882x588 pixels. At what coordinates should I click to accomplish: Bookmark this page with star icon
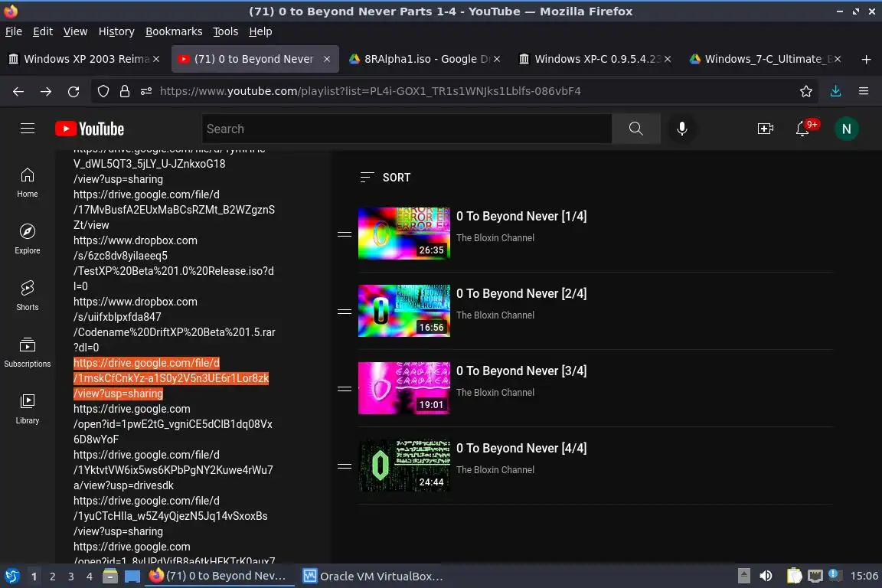(x=806, y=91)
